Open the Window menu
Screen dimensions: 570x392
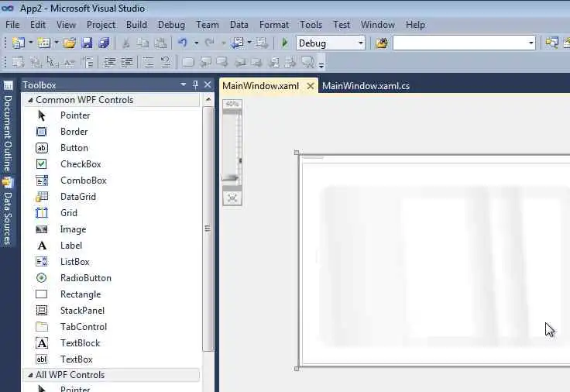[378, 25]
